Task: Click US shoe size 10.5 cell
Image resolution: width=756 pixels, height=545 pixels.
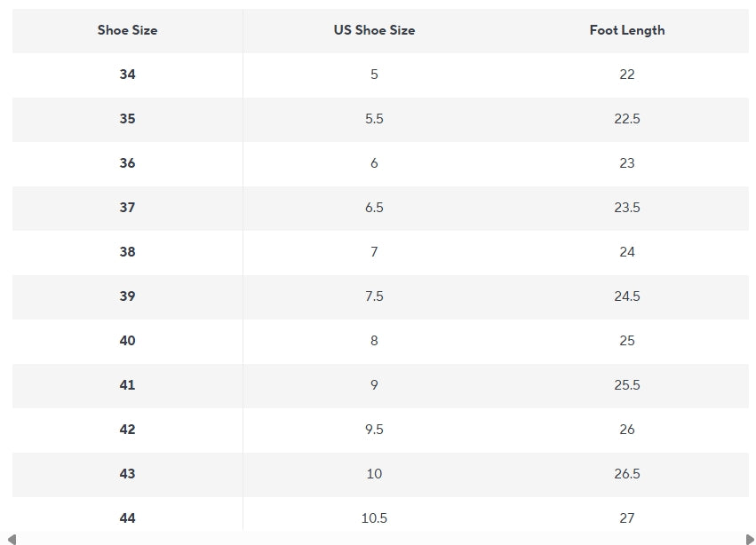Action: coord(374,518)
